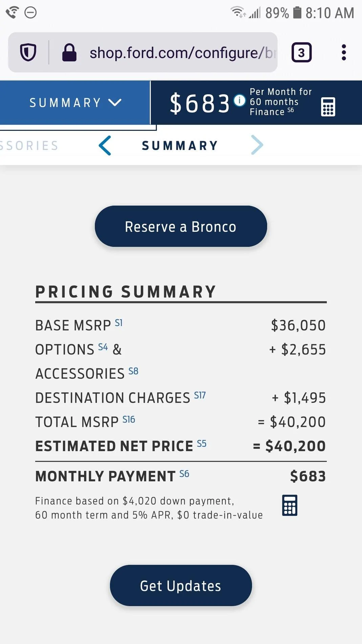Viewport: 362px width, 644px height.
Task: Open S17 footnote for destination charges
Action: [x=200, y=395]
